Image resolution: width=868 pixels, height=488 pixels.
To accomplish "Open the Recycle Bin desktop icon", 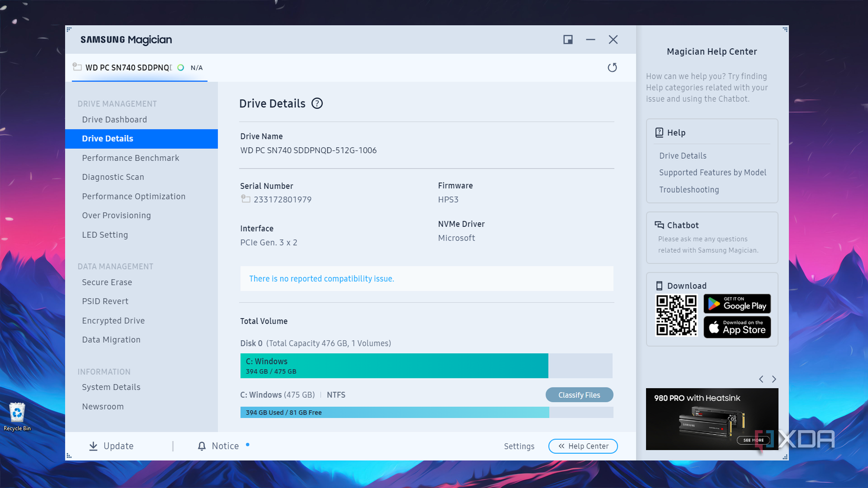I will point(17,417).
